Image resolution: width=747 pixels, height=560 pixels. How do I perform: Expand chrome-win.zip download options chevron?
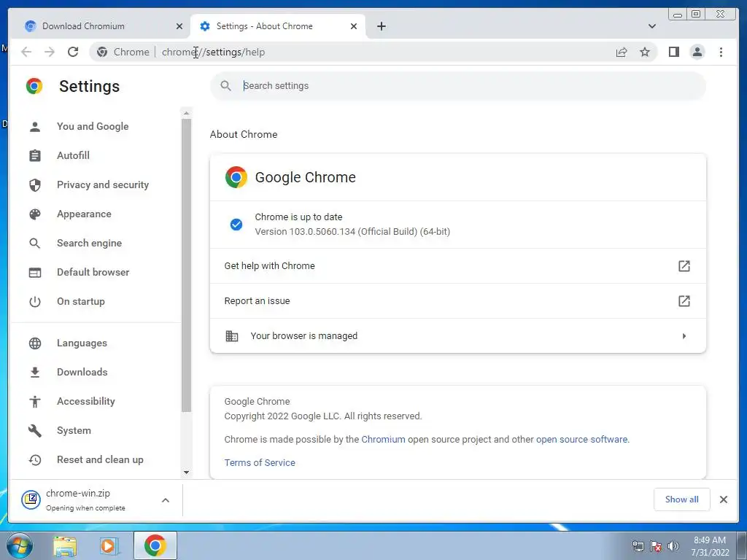click(166, 500)
